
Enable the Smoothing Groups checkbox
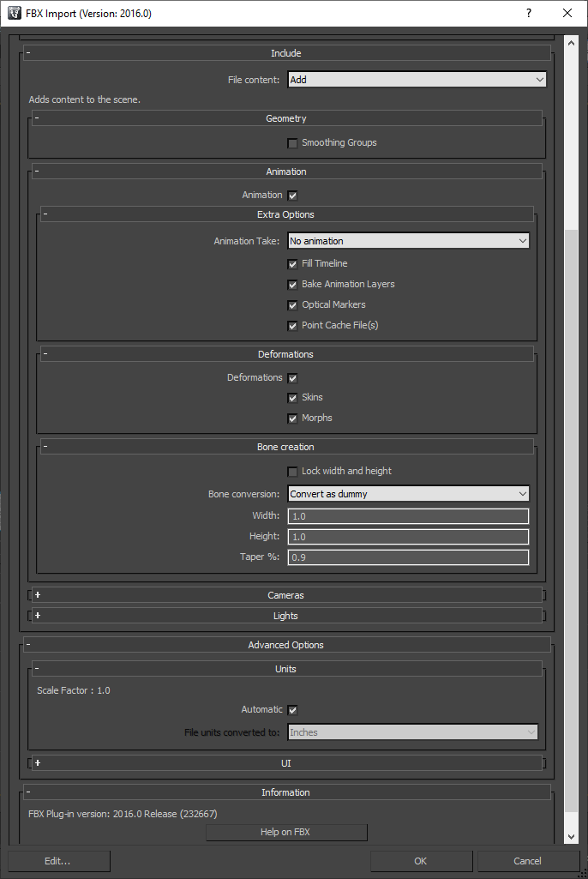[x=292, y=143]
